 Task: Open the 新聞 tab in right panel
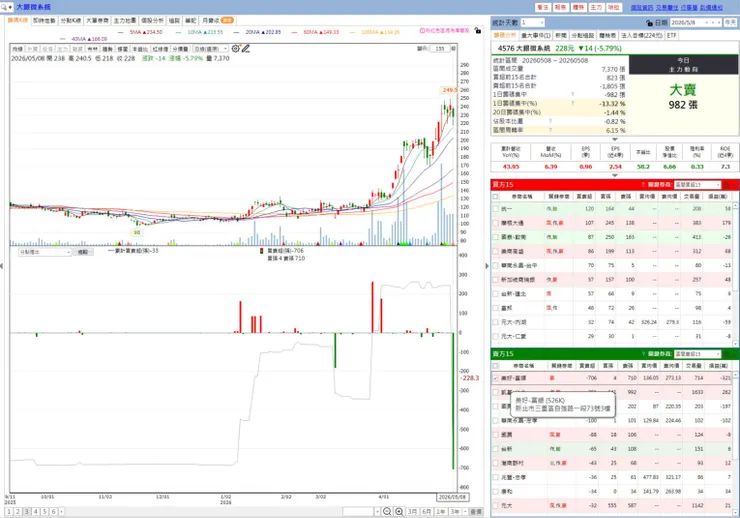click(x=561, y=35)
